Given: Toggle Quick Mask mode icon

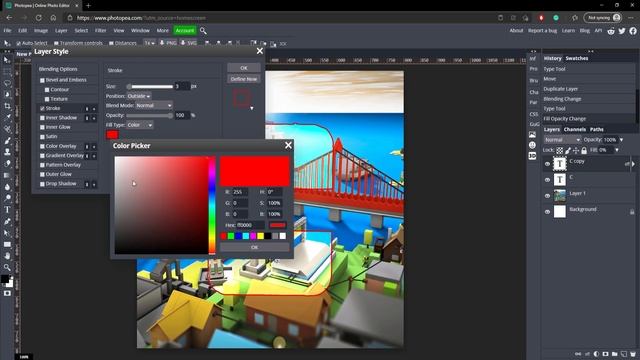Looking at the screenshot, I should click(7, 293).
